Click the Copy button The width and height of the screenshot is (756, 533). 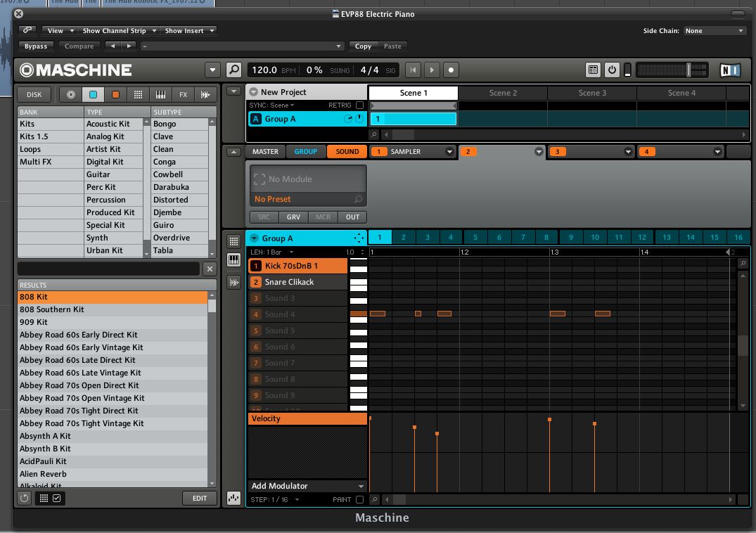coord(363,46)
